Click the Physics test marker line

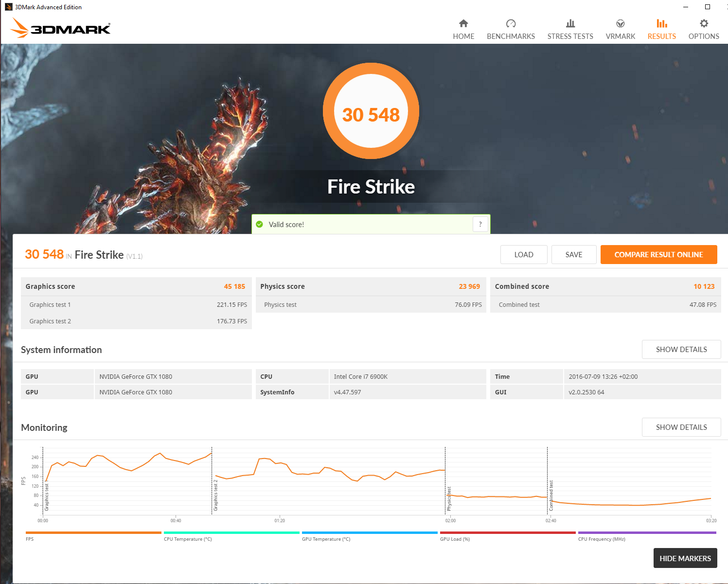point(445,480)
